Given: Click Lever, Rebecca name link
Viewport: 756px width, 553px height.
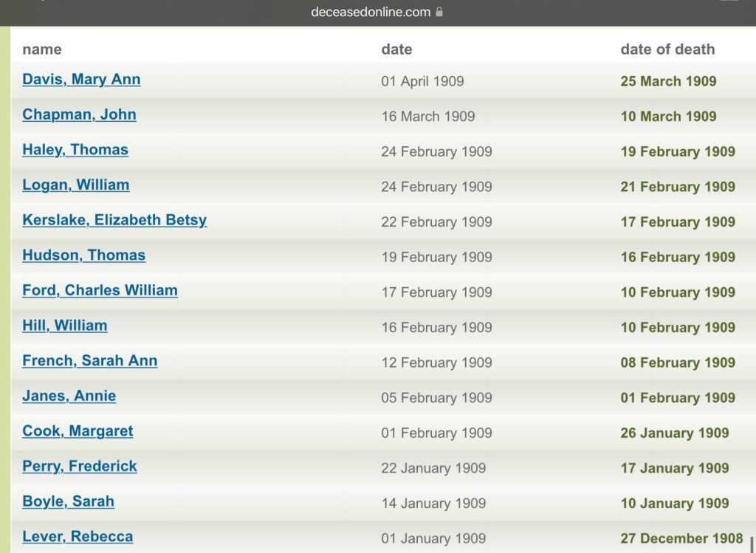Looking at the screenshot, I should (78, 537).
